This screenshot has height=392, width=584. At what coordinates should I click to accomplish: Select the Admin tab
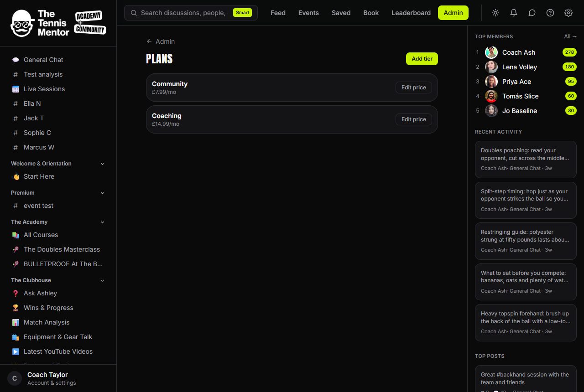453,13
